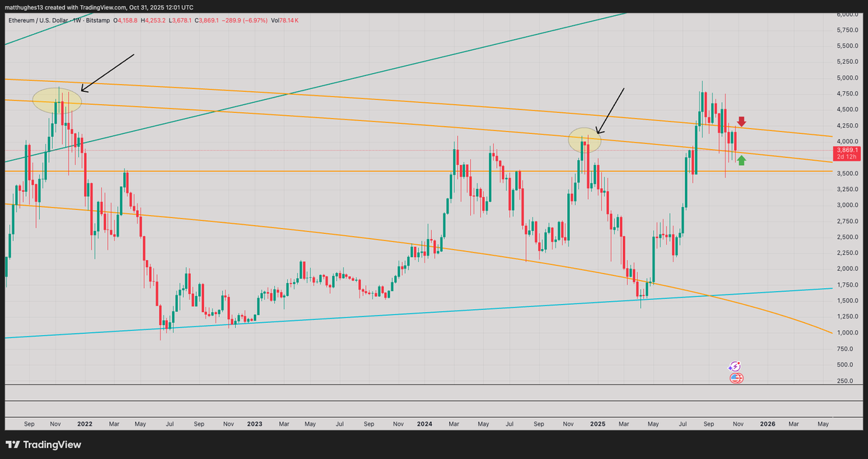Click the 3,869.1 price label on the scale
Screen dimensions: 868x459
846,150
